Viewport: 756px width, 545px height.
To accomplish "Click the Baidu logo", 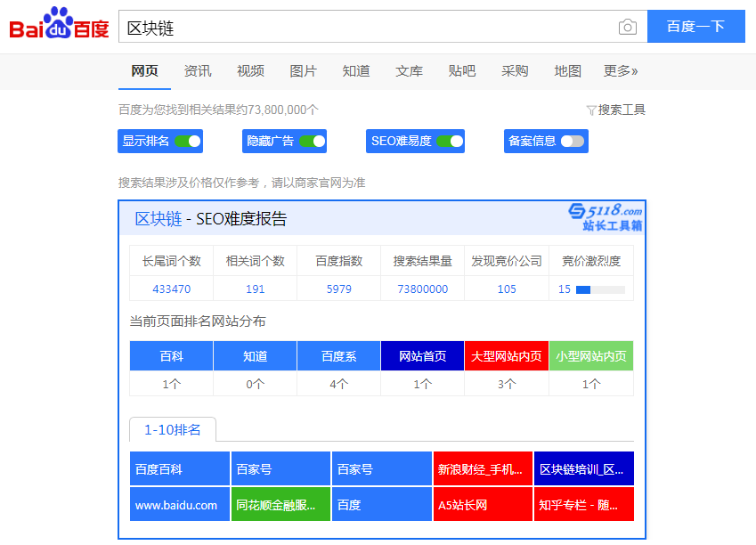I will [x=60, y=23].
